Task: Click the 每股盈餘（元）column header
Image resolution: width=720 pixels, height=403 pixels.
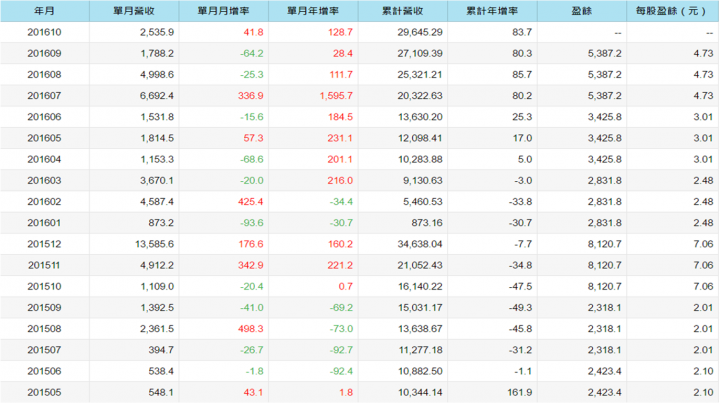Action: tap(672, 11)
